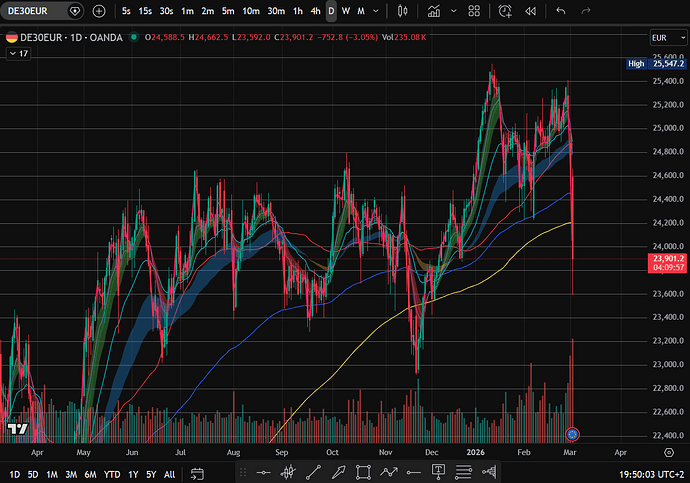This screenshot has height=483, width=690.
Task: Set date range to 6M
Action: click(90, 475)
